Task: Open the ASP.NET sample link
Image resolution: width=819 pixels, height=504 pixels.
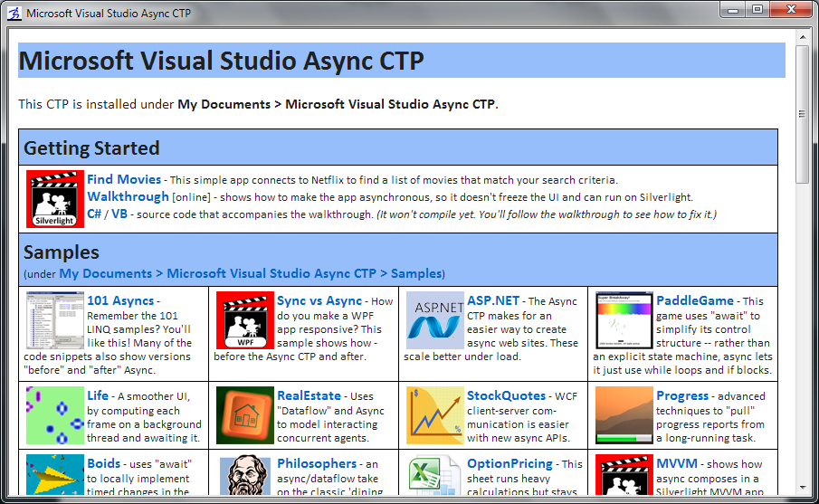Action: click(x=493, y=300)
